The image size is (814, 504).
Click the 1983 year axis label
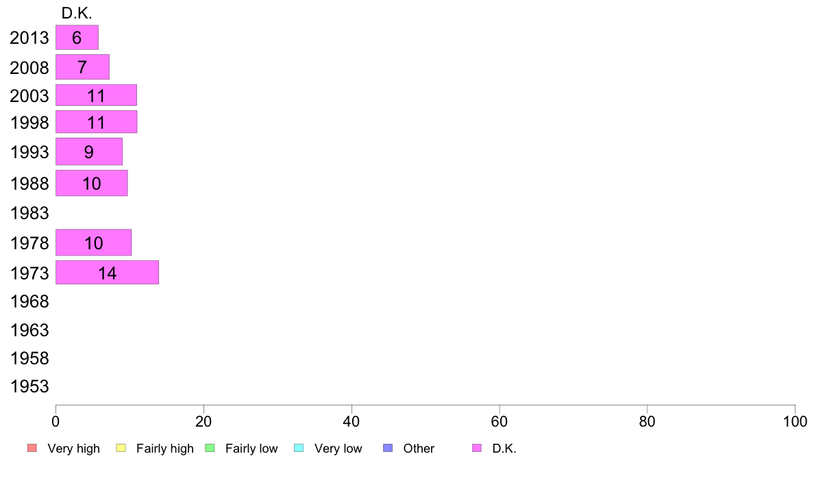click(x=29, y=214)
